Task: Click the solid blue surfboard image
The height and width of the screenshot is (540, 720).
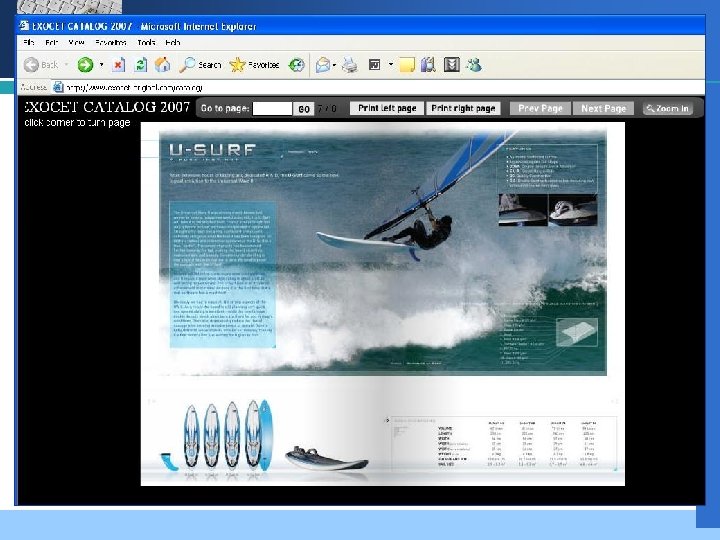Action: click(x=266, y=435)
